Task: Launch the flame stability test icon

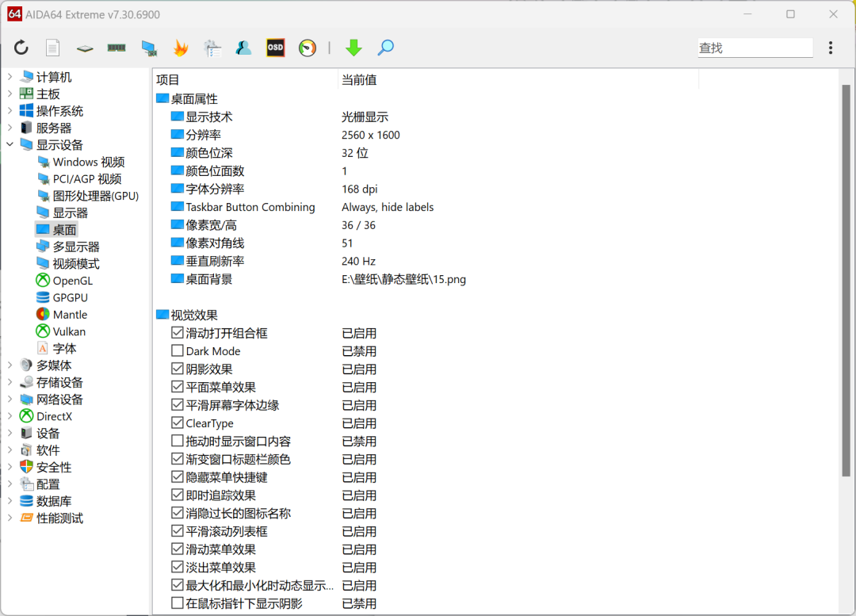Action: click(x=181, y=48)
